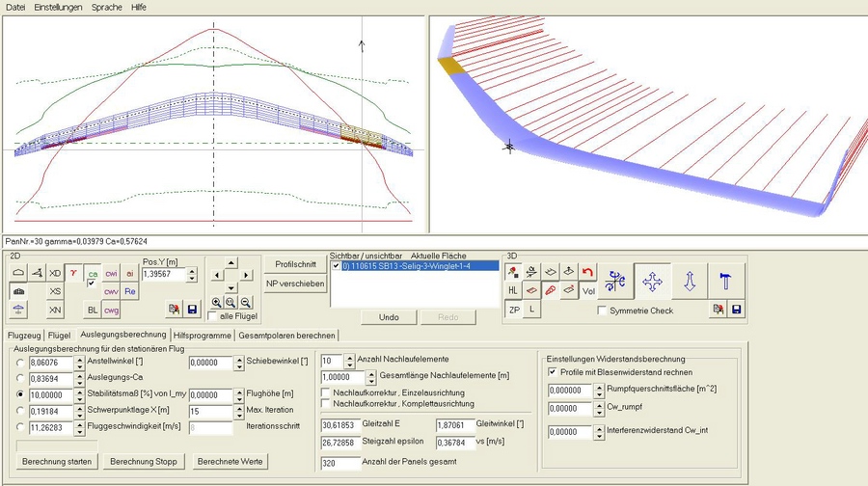Click the zoom out magnifier icon
Screen dimensions: 868x486
click(247, 302)
